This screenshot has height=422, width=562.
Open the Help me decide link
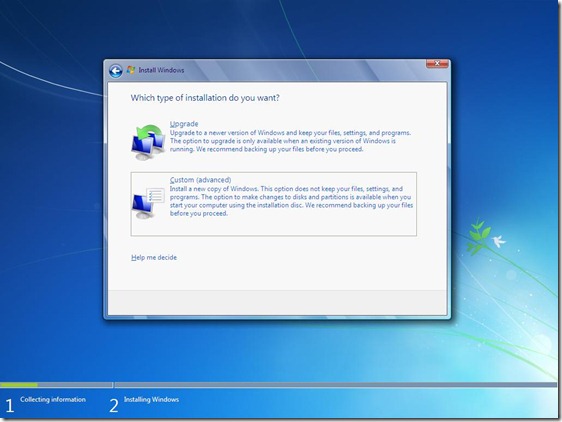click(x=154, y=257)
